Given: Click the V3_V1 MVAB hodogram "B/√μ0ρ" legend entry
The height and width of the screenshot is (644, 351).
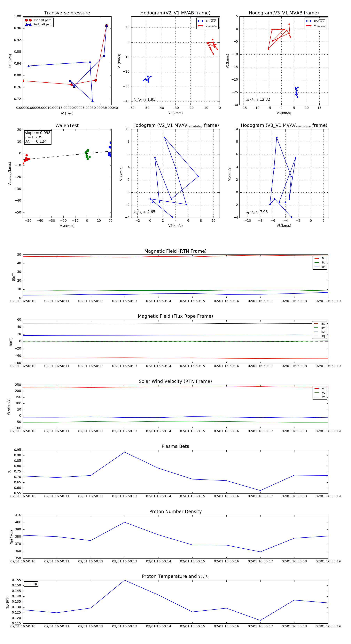Looking at the screenshot, I should (316, 21).
